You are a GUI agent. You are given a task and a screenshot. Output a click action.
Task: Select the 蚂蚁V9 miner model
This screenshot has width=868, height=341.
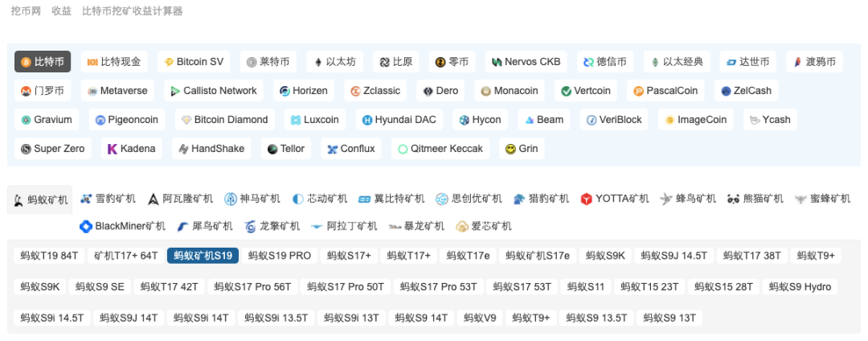pyautogui.click(x=479, y=318)
